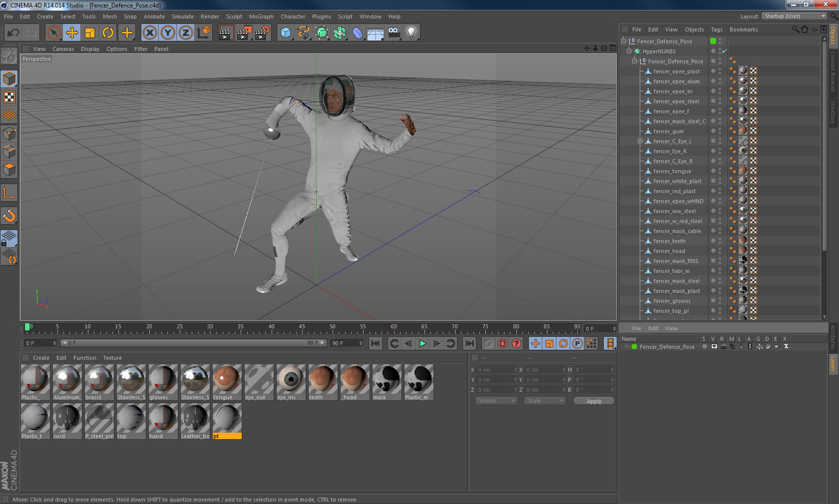This screenshot has height=504, width=839.
Task: Select Texture mode checkerboard icon
Action: (9, 97)
